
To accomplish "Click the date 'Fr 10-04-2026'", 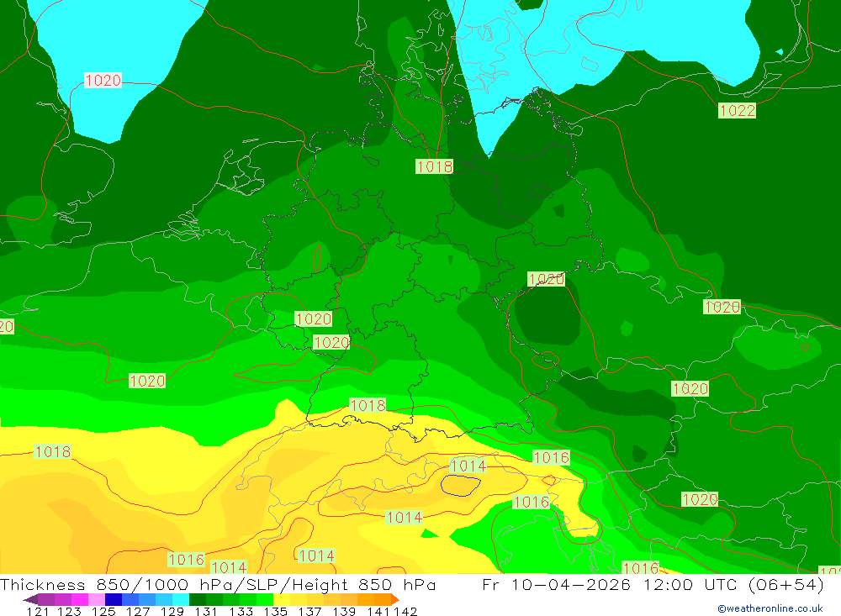I will click(x=556, y=584).
